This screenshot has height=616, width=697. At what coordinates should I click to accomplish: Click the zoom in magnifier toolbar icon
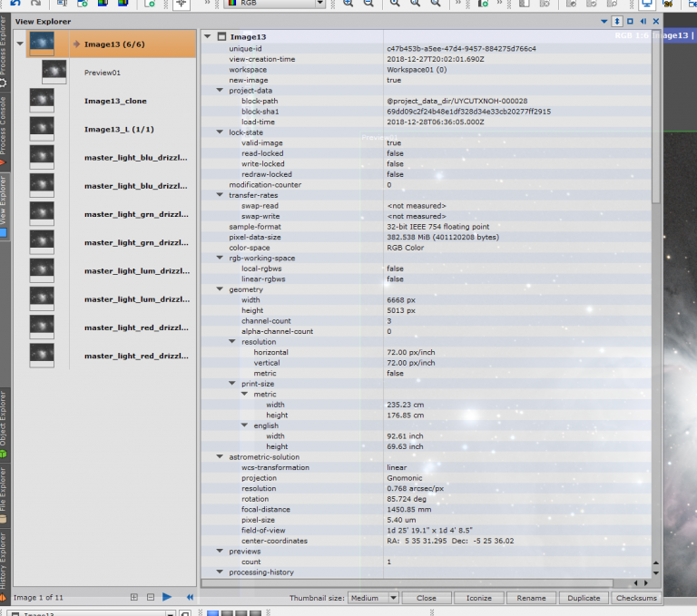(x=348, y=5)
